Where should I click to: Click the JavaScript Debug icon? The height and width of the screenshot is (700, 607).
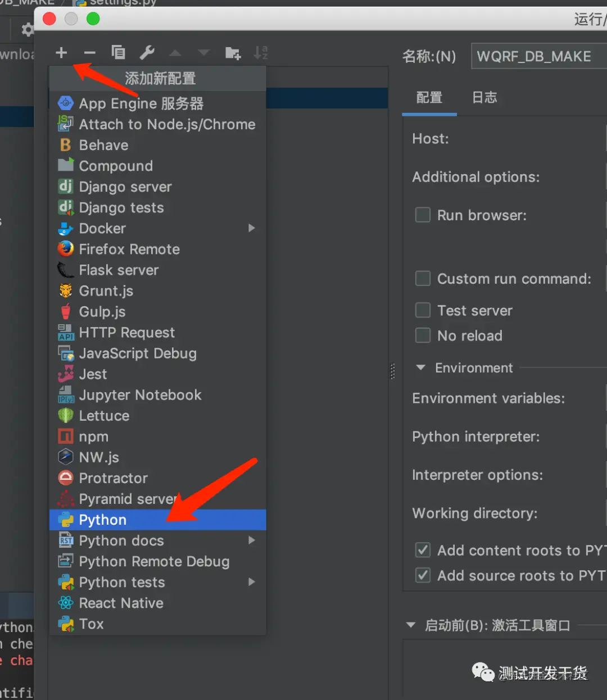[x=66, y=353]
